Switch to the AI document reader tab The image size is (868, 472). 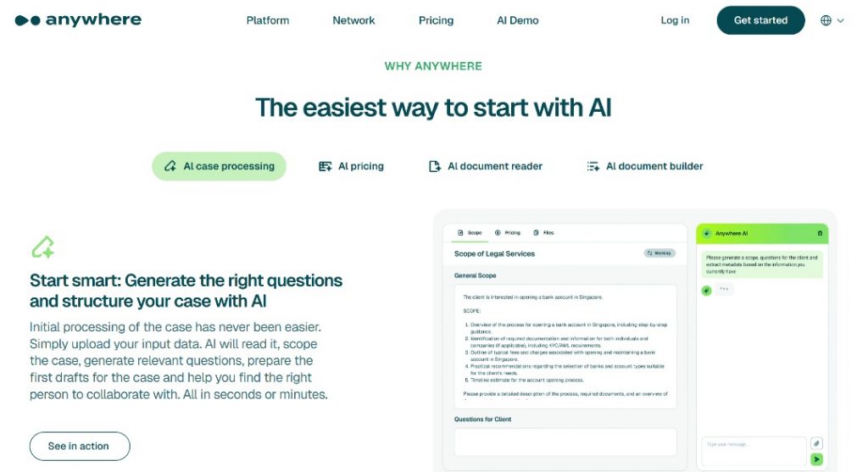click(486, 166)
